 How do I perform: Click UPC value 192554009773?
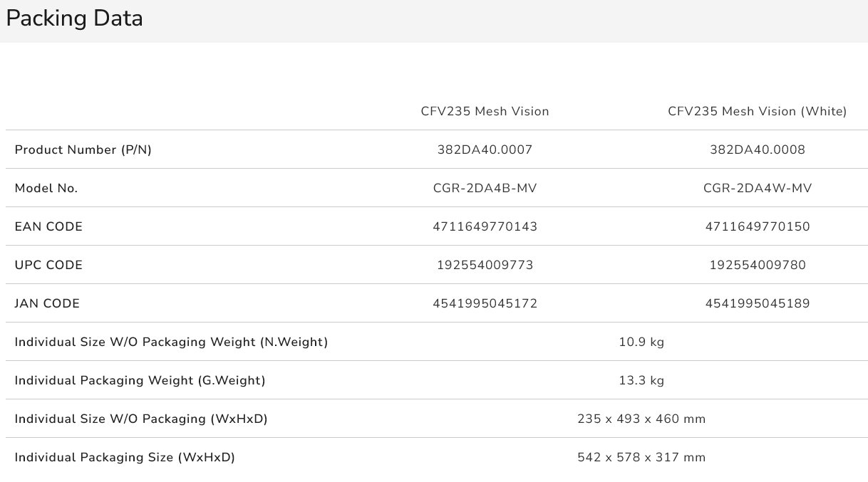[x=485, y=265]
